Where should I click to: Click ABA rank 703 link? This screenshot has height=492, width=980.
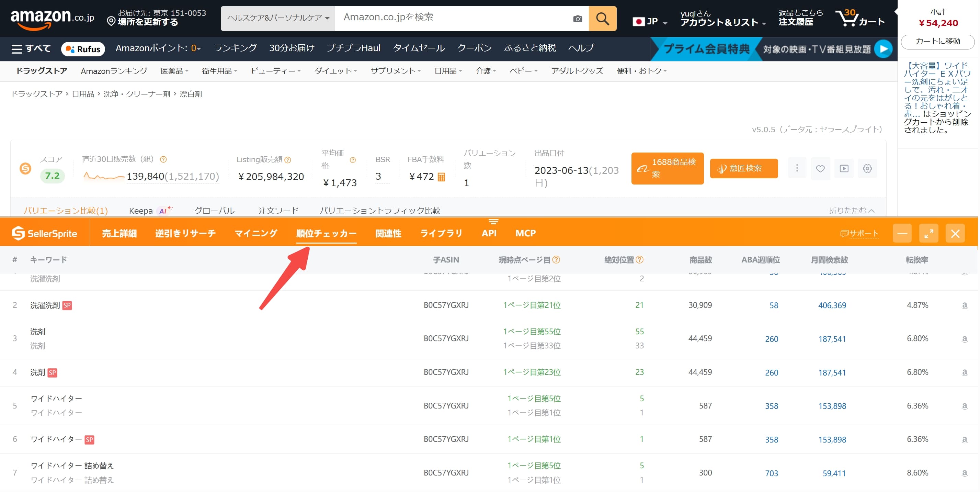(x=772, y=473)
